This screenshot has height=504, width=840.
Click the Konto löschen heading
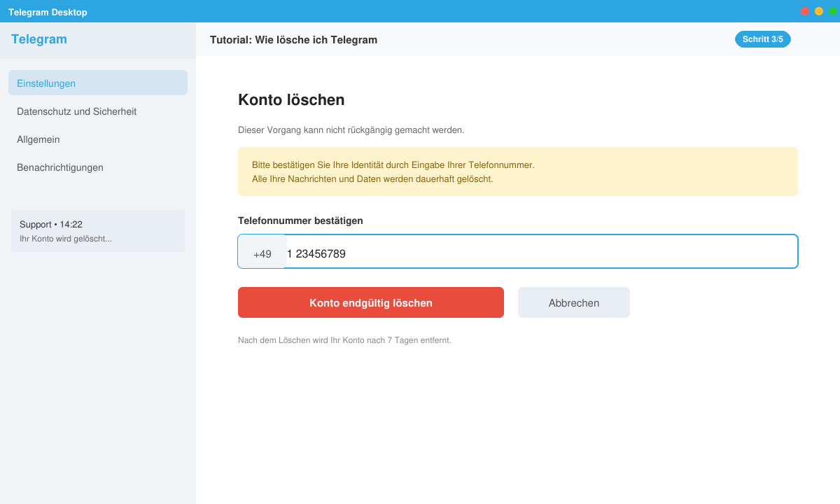pos(291,99)
